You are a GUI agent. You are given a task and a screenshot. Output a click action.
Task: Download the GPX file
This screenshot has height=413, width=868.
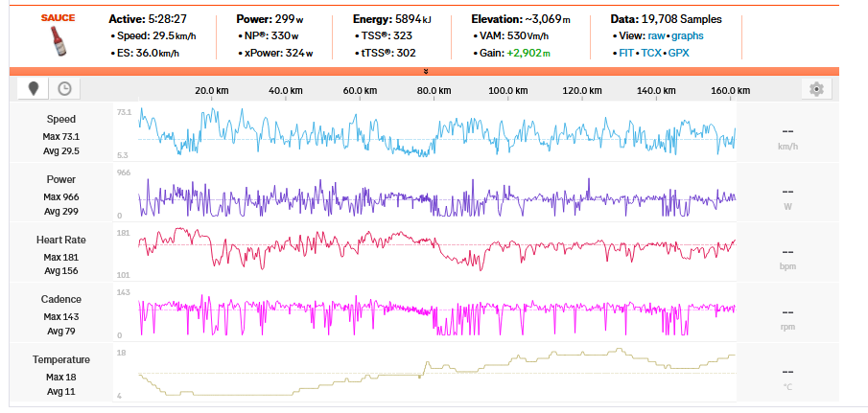[x=679, y=54]
